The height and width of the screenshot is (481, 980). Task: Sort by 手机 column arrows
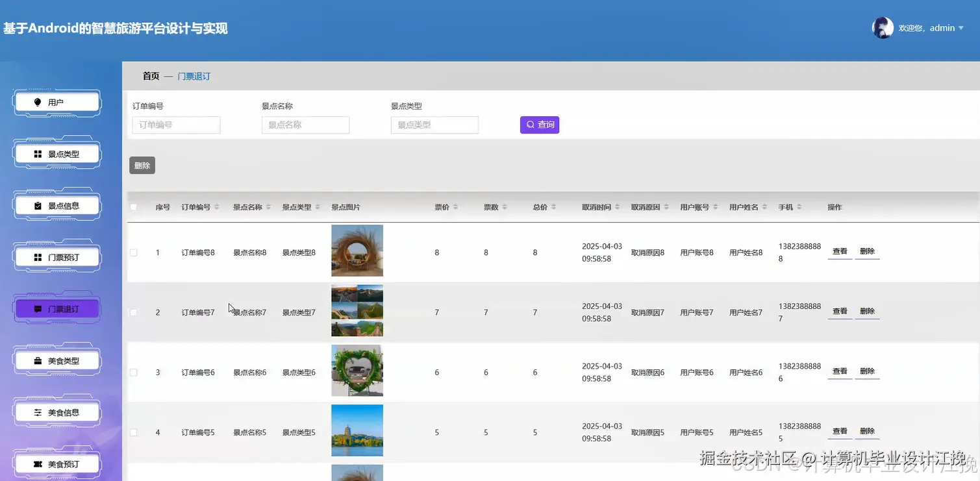click(x=799, y=207)
